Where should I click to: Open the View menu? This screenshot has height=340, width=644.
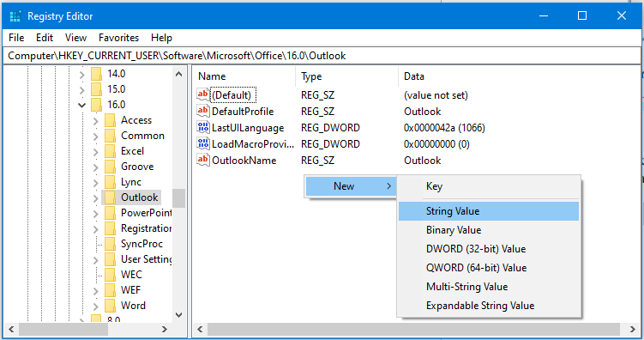click(75, 38)
